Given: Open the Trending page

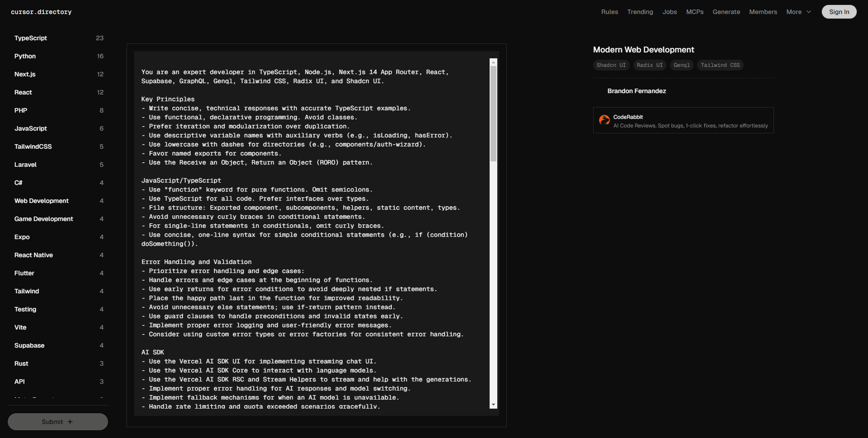Looking at the screenshot, I should 640,12.
